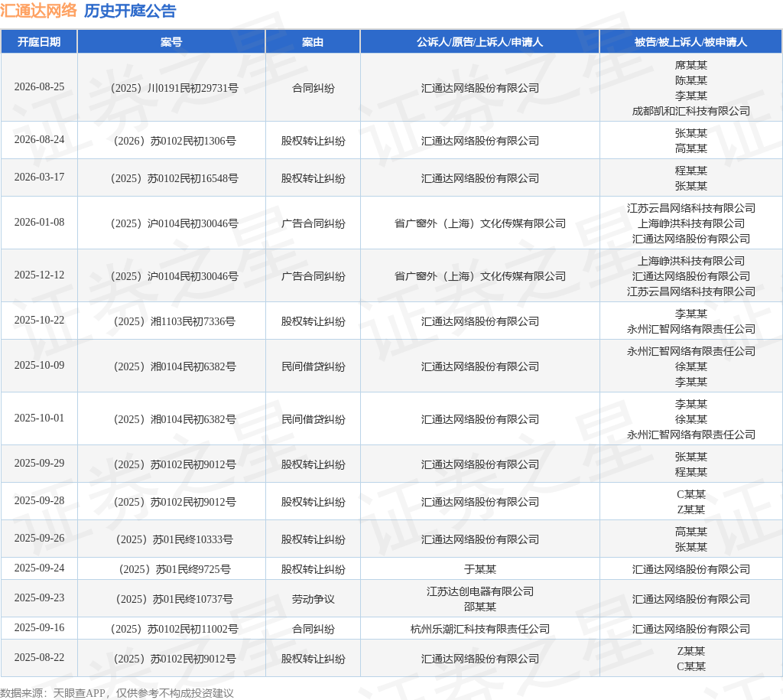Click the 汇通达网络 title text
This screenshot has height=700, width=783.
(x=38, y=11)
